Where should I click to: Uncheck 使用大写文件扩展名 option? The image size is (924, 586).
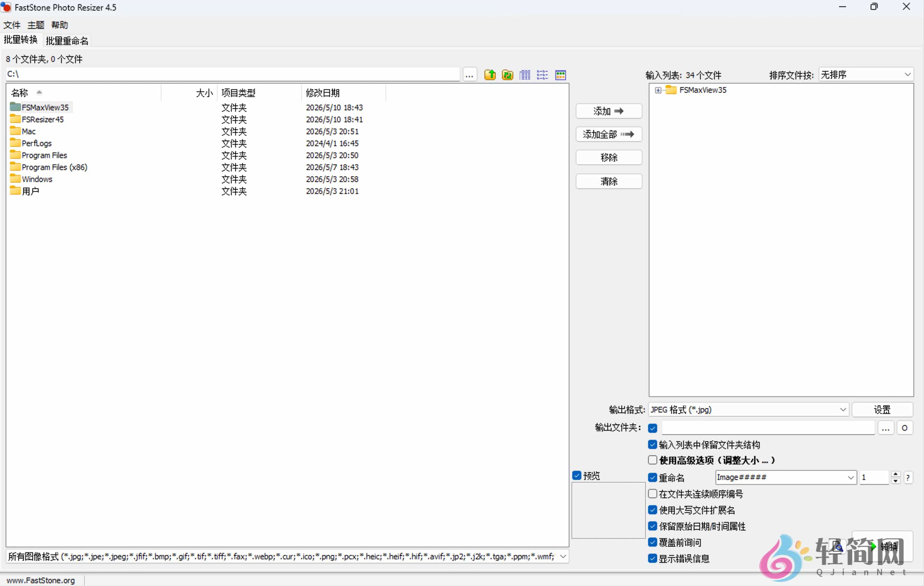(652, 510)
